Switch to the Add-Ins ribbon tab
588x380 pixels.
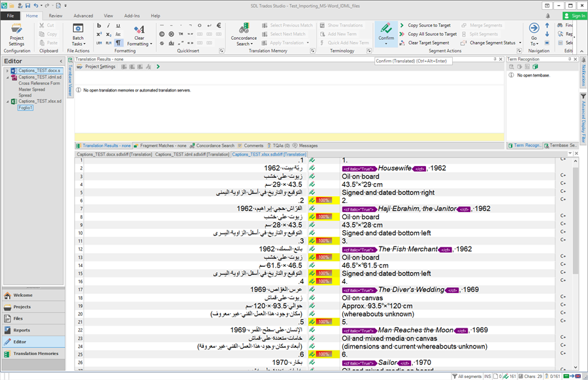click(x=132, y=16)
